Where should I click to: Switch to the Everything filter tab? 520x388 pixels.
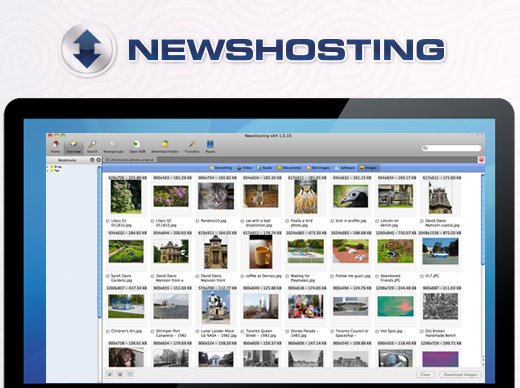coord(220,168)
